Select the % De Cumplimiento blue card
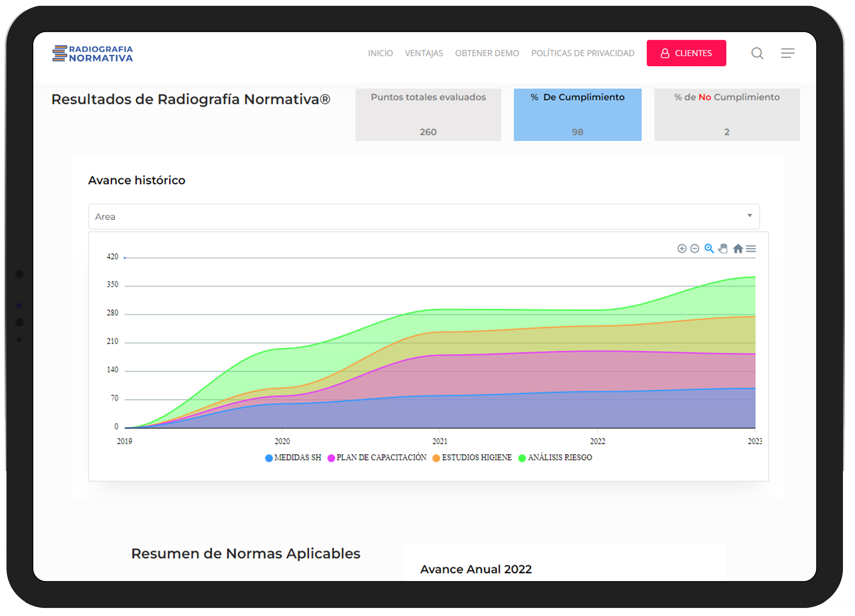The image size is (855, 616). coord(577,115)
